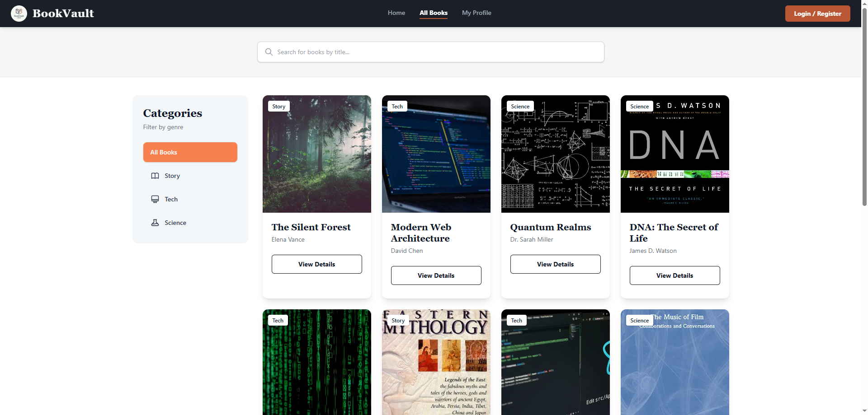The image size is (868, 415).
Task: Click the flask icon beside Science
Action: point(155,223)
